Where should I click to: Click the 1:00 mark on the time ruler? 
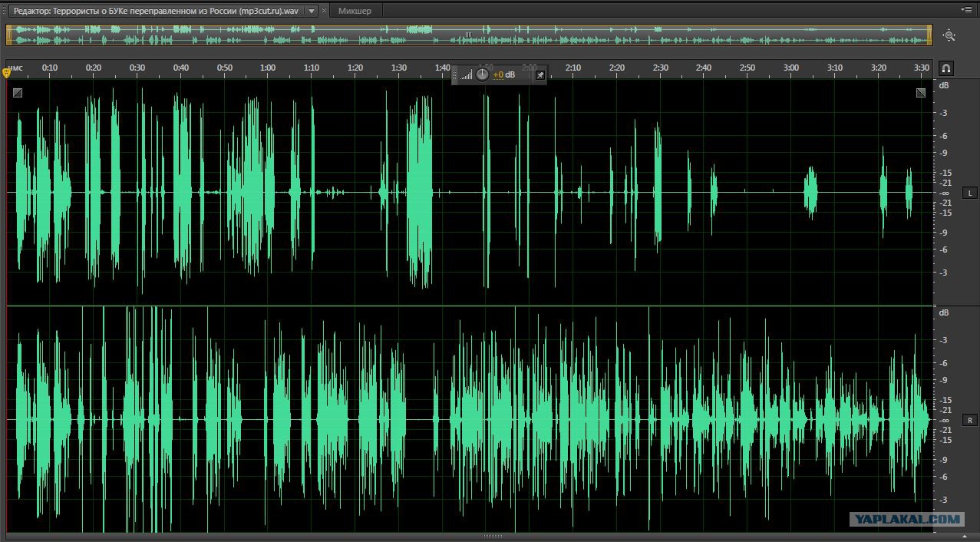[x=267, y=68]
